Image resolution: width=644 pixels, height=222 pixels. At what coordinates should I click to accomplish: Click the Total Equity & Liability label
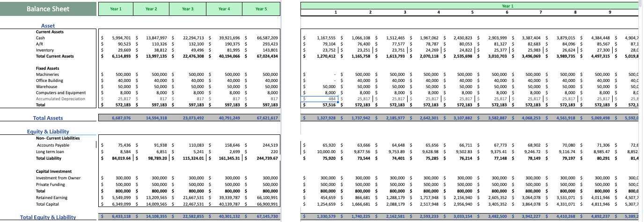[x=48, y=217]
